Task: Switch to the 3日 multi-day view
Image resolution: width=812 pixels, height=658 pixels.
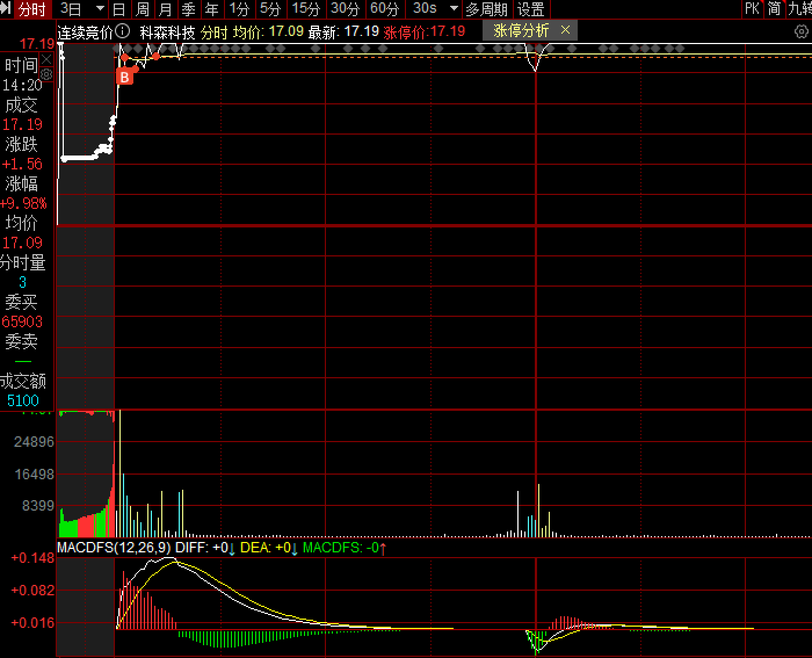Action: (71, 9)
